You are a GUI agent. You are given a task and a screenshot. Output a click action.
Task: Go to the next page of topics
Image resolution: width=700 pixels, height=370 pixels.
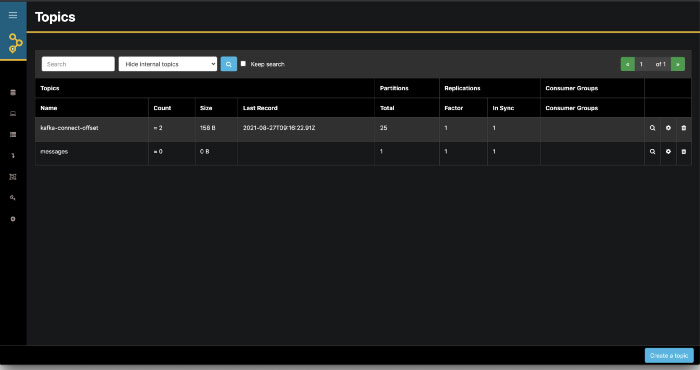[678, 64]
